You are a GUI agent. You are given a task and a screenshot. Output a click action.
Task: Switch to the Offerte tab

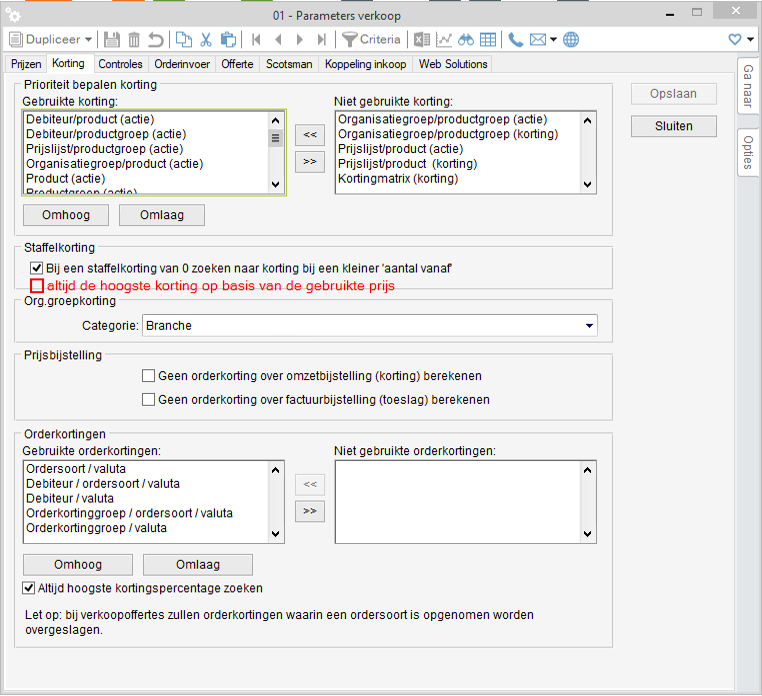click(237, 64)
